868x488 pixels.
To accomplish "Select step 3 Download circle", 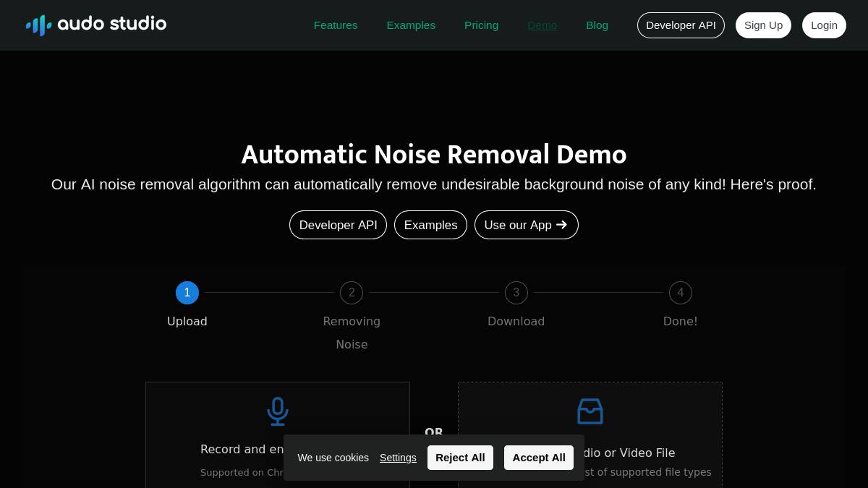I will 516,293.
